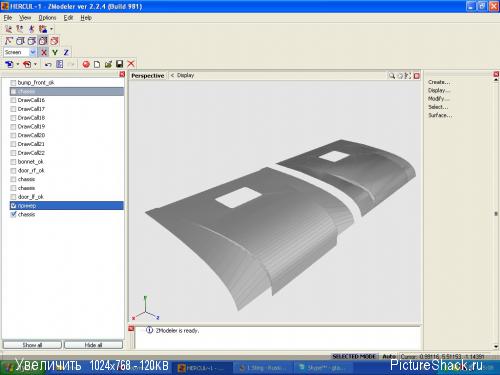Screen dimensions: 500x375
Task: Click the red X delete icon in toolbar
Action: (131, 64)
